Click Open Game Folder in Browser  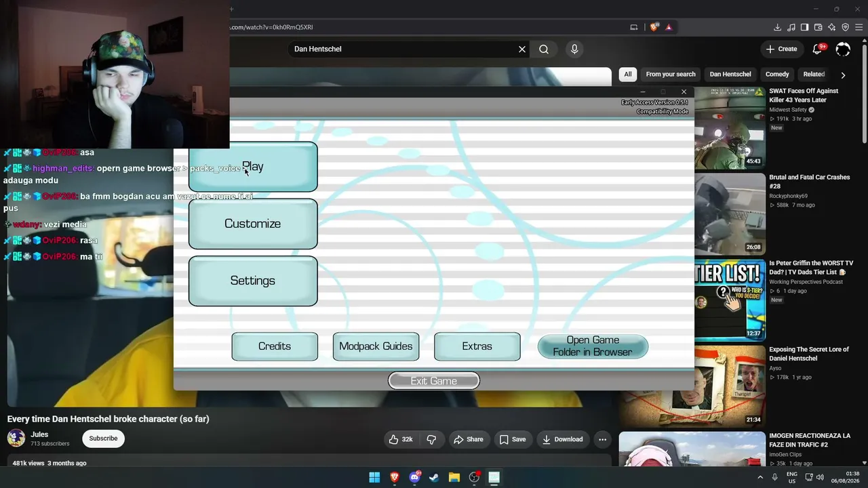[593, 346]
